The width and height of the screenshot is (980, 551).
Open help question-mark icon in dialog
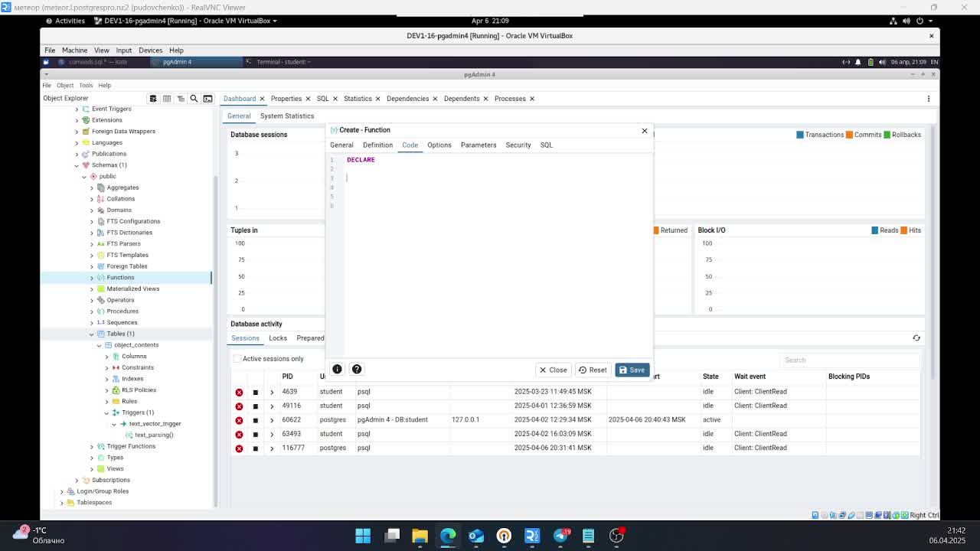pyautogui.click(x=357, y=369)
